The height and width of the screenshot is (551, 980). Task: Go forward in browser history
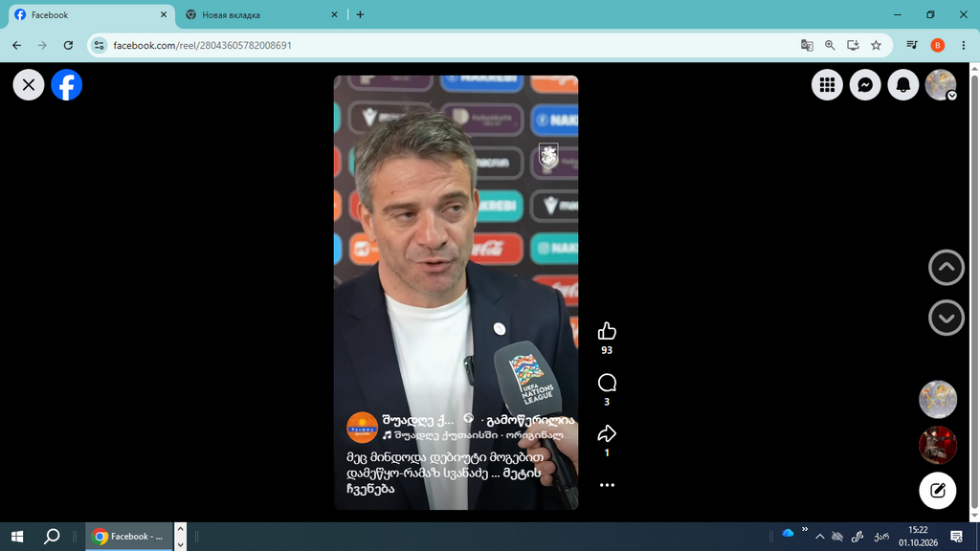click(42, 45)
